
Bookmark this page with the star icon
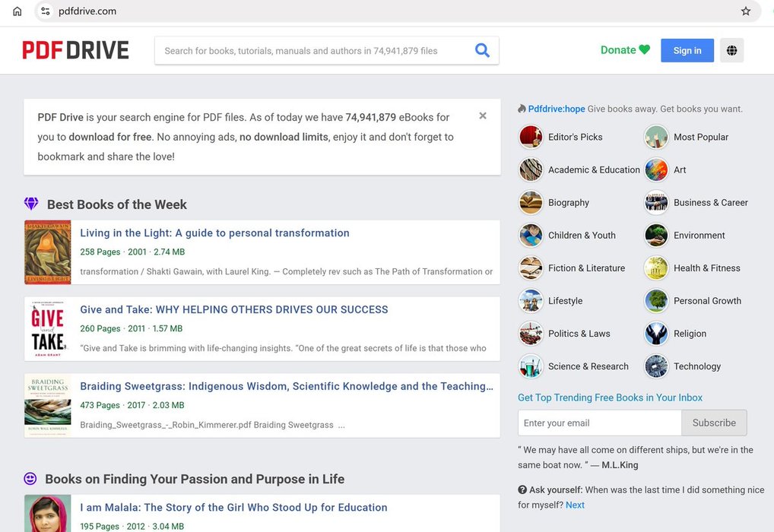click(x=746, y=11)
